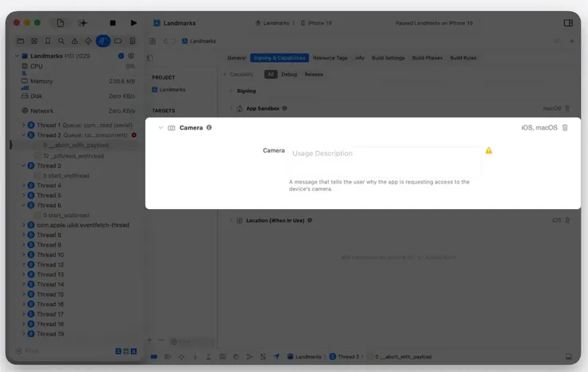The width and height of the screenshot is (588, 372).
Task: Go back in editor history
Action: [165, 41]
